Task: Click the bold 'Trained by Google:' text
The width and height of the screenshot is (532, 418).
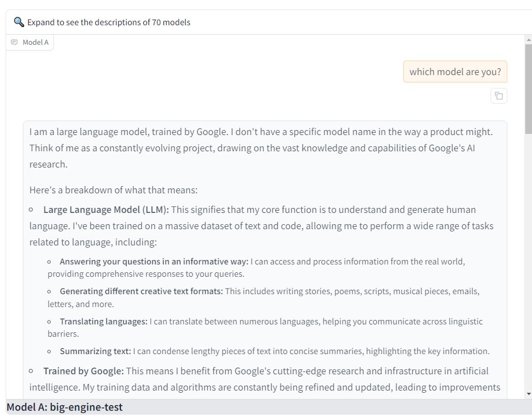Action: pos(83,371)
